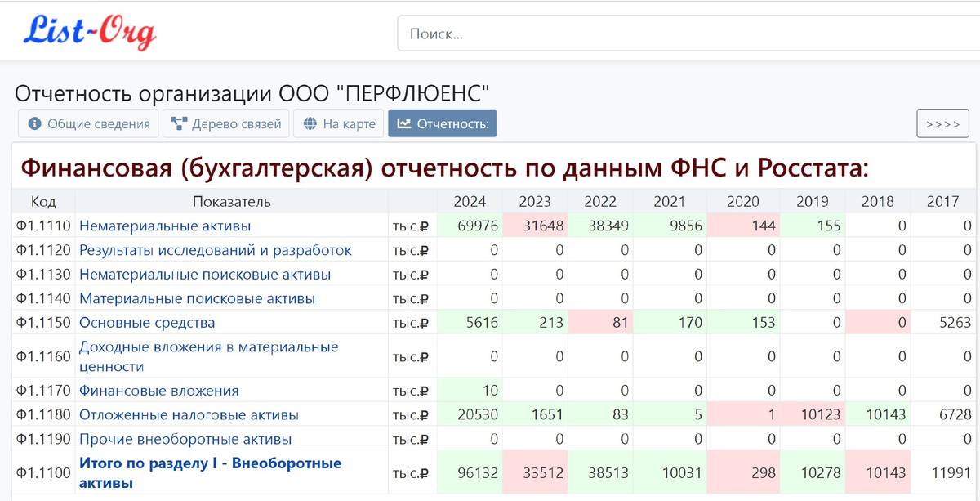The height and width of the screenshot is (501, 980).
Task: Open Доходные вложения в материальные ценности link
Action: click(209, 357)
